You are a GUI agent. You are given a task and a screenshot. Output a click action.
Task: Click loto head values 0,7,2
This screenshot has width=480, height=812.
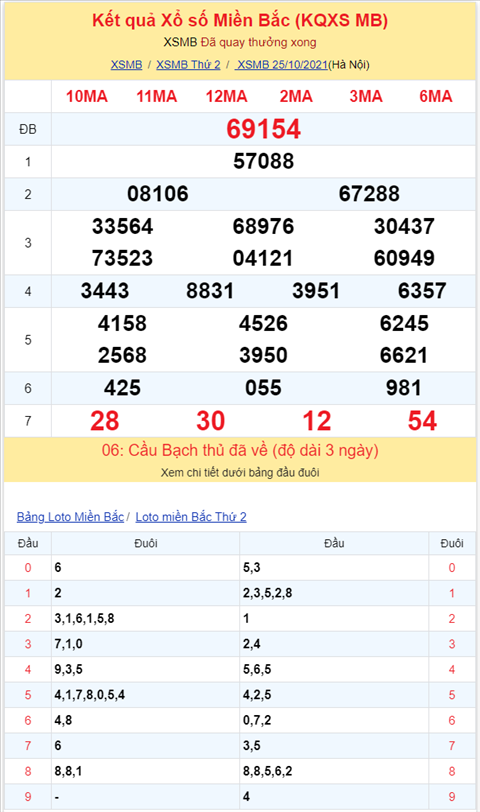point(257,720)
